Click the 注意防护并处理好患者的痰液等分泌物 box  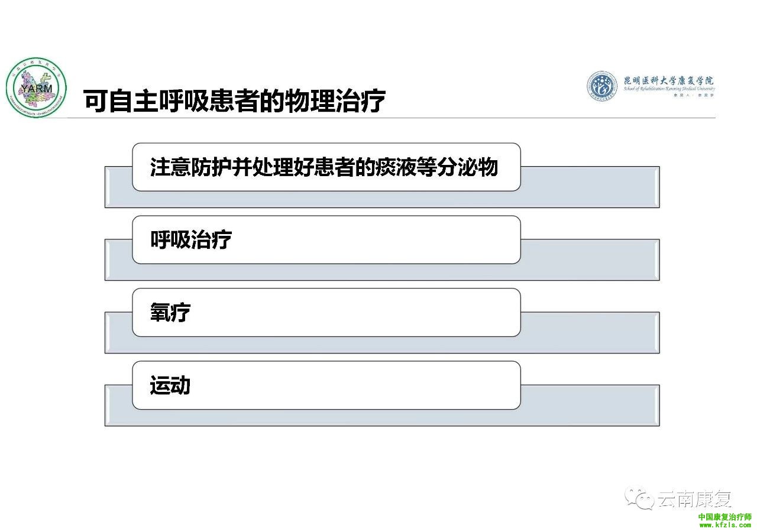pyautogui.click(x=326, y=167)
